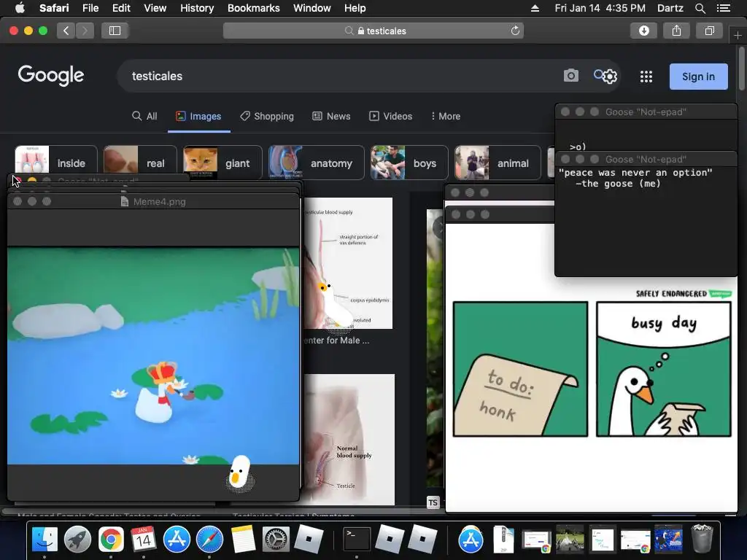Open Google apps grid
The height and width of the screenshot is (560, 747).
click(646, 77)
